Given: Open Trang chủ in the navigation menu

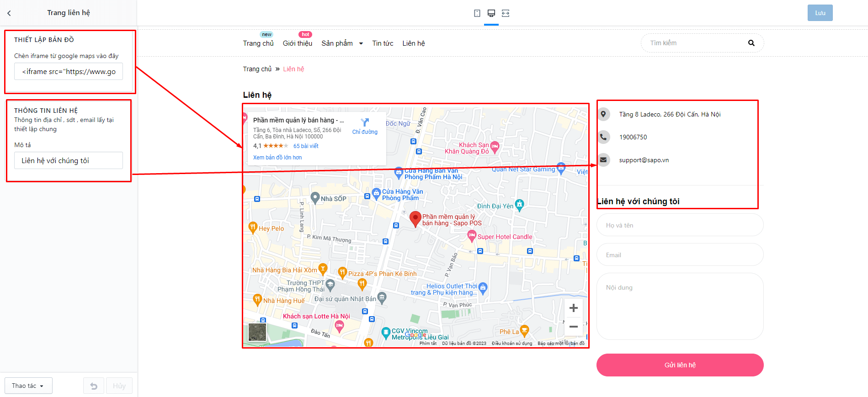Looking at the screenshot, I should click(258, 43).
